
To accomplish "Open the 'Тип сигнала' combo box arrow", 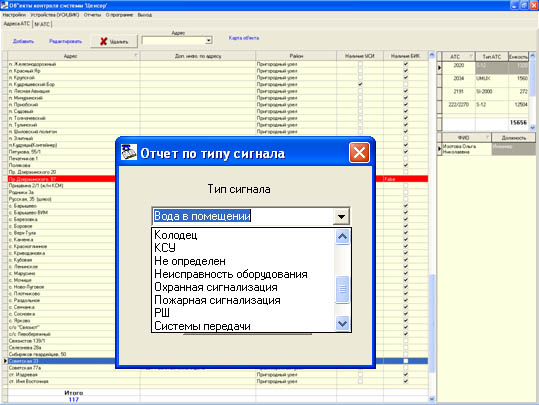I will pyautogui.click(x=341, y=217).
